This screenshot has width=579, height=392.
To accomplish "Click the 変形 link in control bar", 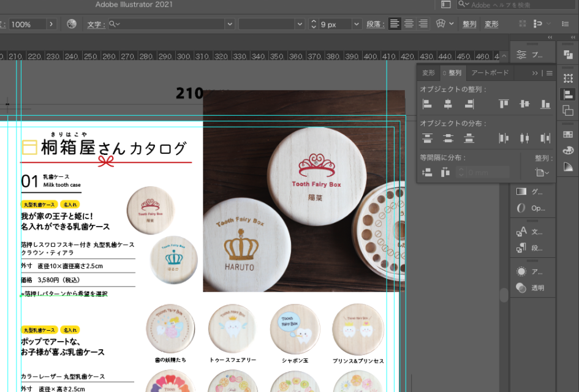I will coord(491,24).
